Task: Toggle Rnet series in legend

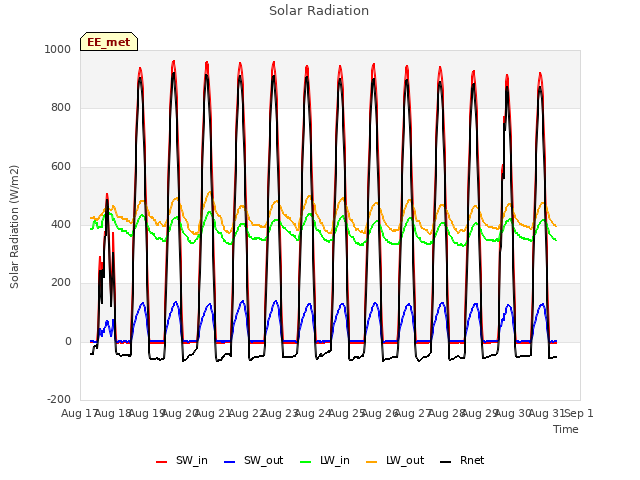Action: [462, 460]
